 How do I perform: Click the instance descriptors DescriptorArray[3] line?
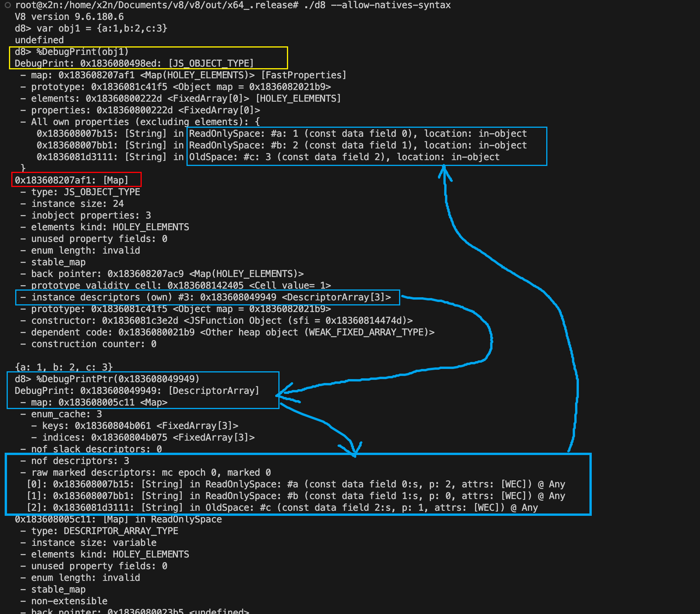coord(211,297)
